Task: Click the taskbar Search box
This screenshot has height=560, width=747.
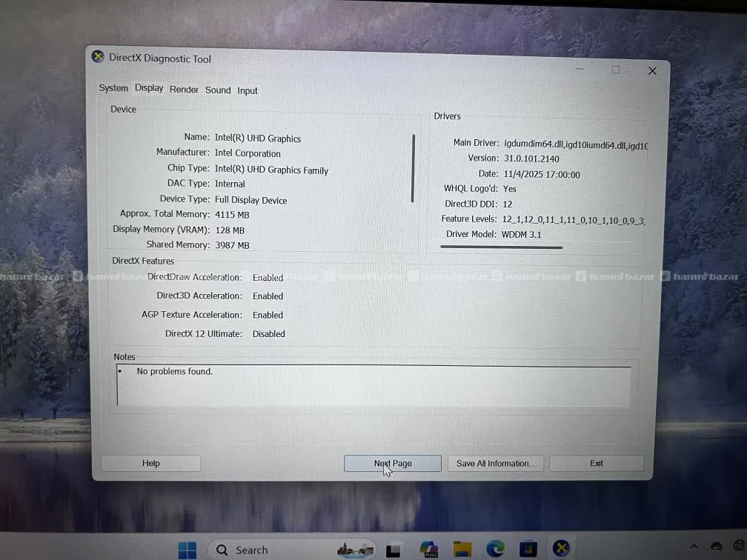Action: 293,550
